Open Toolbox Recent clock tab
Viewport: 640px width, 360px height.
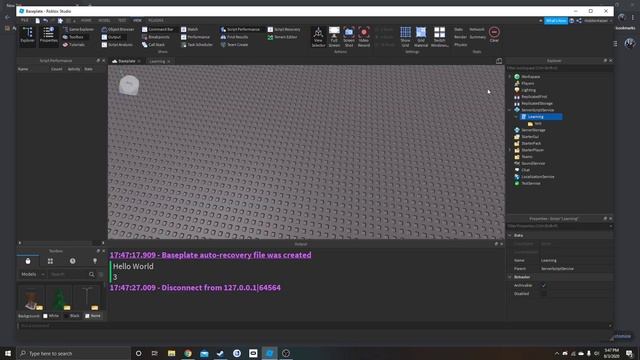[x=72, y=261]
